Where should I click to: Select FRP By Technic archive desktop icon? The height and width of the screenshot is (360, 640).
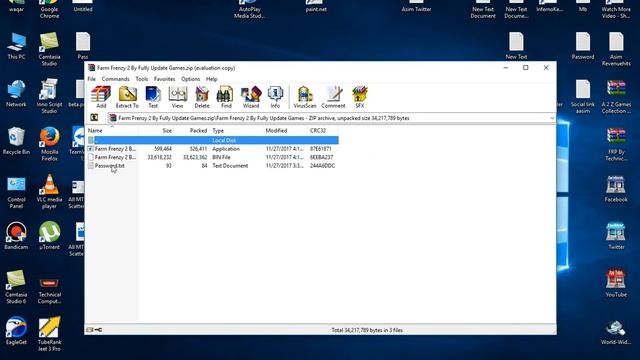616,144
